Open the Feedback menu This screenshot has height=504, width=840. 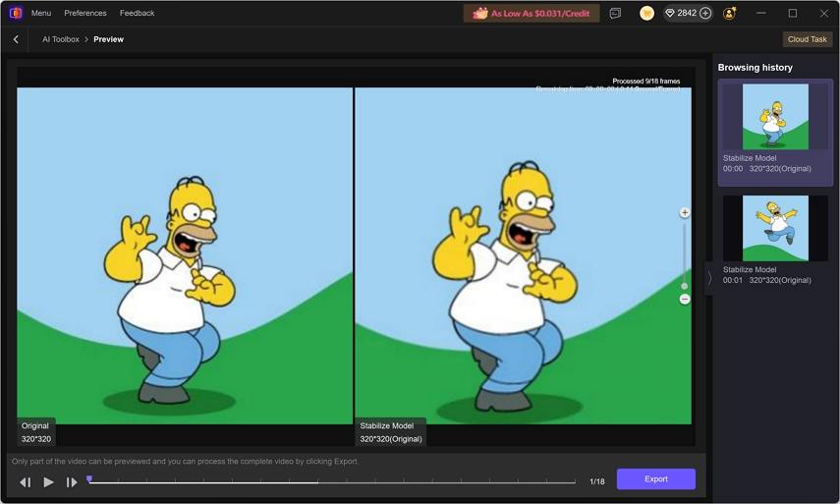[x=137, y=13]
